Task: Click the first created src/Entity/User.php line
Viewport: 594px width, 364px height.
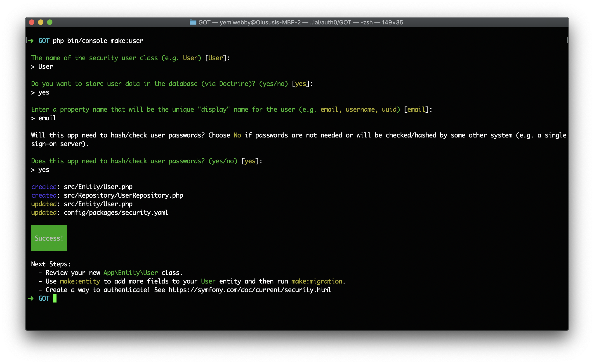Action: (x=98, y=187)
